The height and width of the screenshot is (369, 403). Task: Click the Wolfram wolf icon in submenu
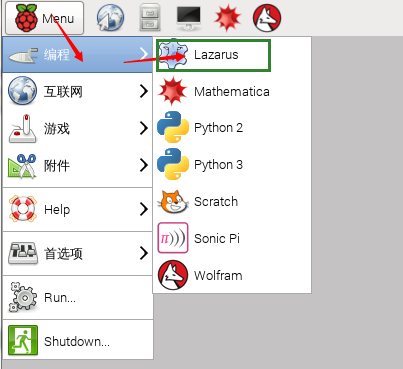pyautogui.click(x=173, y=275)
